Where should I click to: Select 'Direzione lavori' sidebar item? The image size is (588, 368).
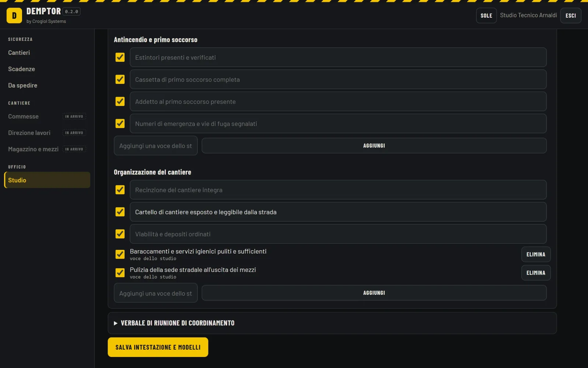(47, 133)
